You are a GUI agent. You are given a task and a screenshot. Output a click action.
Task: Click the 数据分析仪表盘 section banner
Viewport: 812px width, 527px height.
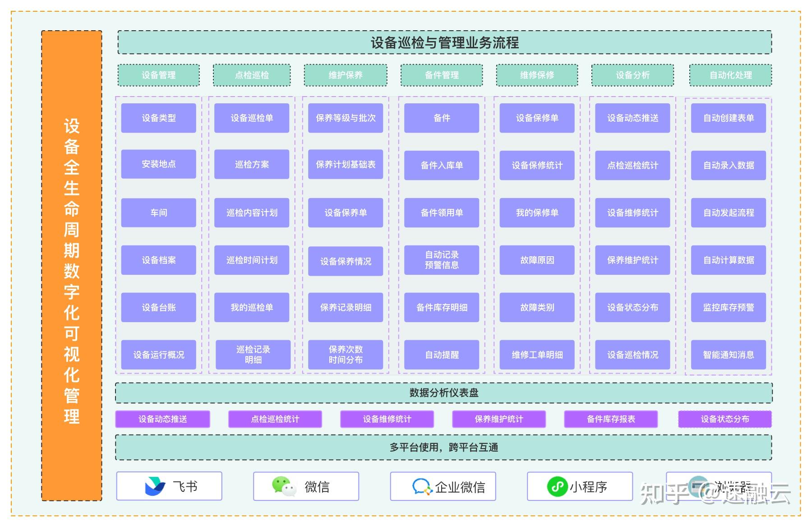tap(444, 393)
